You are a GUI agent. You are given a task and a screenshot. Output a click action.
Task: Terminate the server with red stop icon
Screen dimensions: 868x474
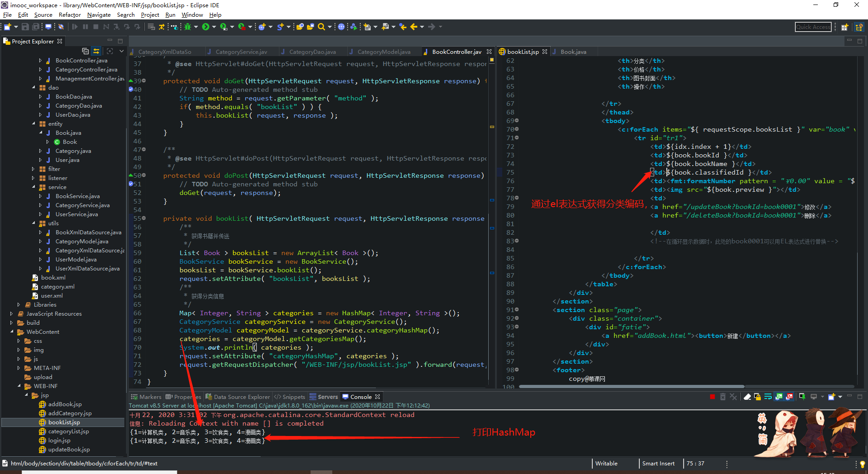point(712,397)
